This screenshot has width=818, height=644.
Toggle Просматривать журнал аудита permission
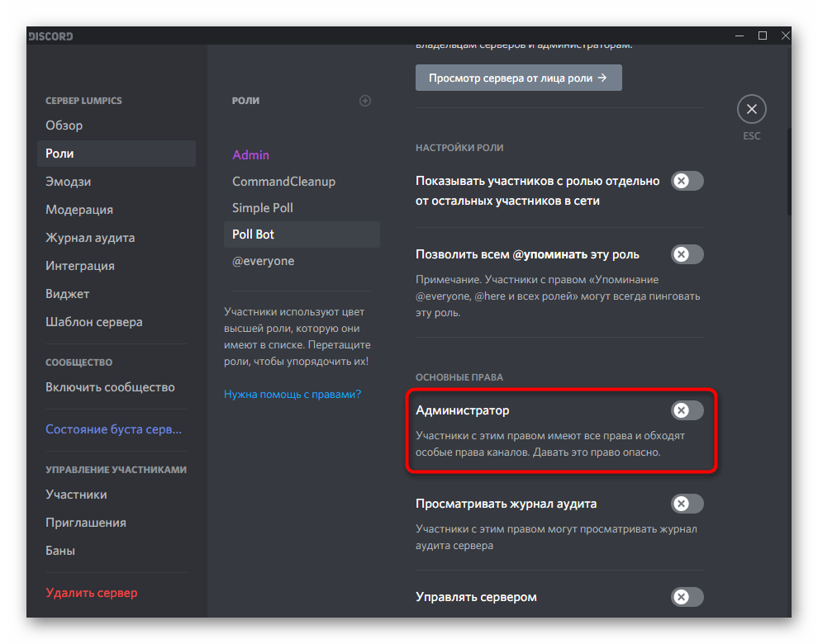pyautogui.click(x=687, y=504)
